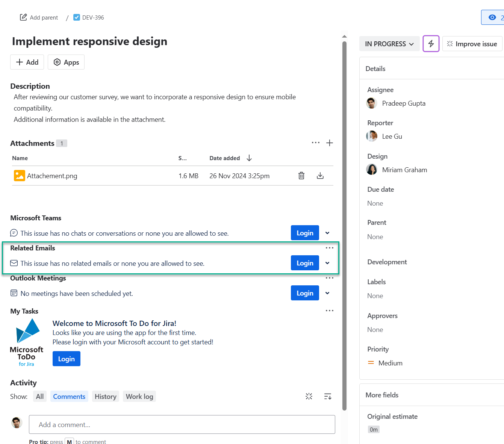Click the plus icon to add attachment
The image size is (504, 444).
tap(329, 143)
